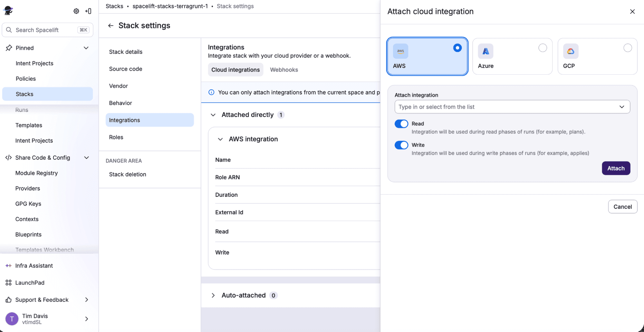Open Blueprints in sidebar
Screen dimensions: 644x332
click(x=28, y=235)
